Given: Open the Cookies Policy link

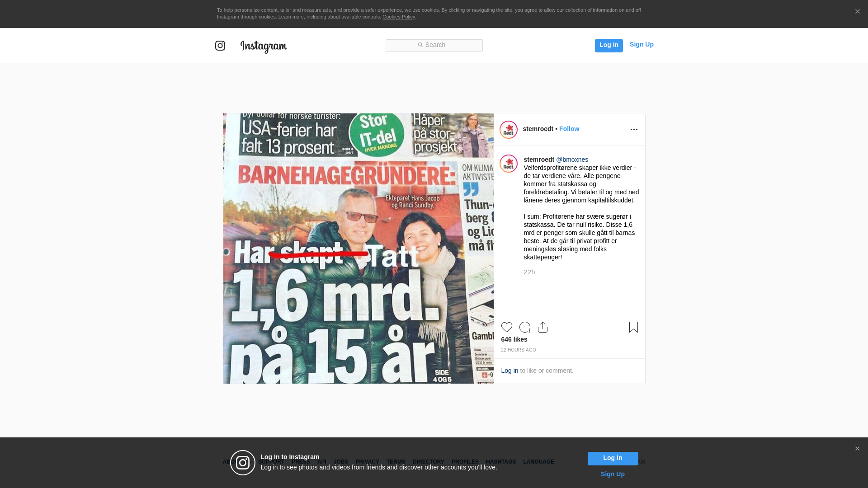Looking at the screenshot, I should click(399, 17).
